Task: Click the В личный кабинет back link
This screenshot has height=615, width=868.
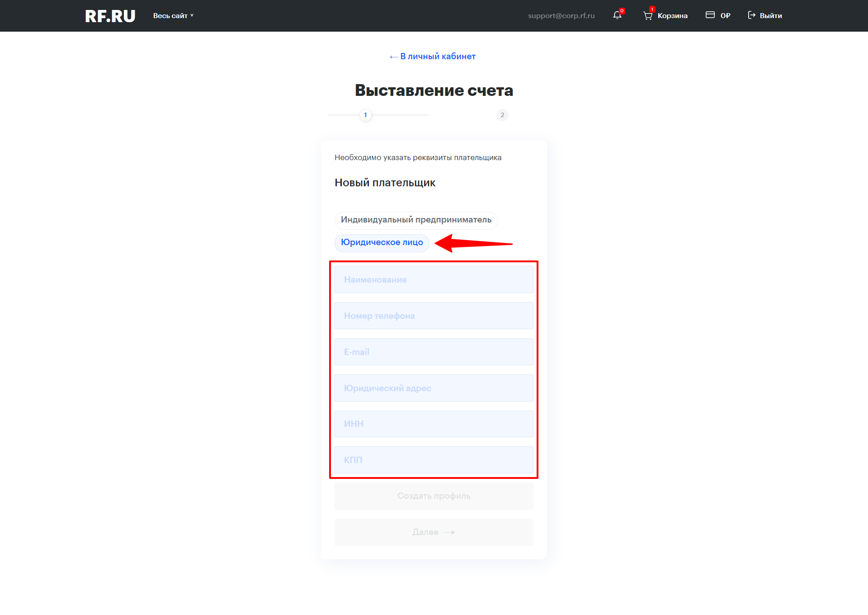Action: 433,57
